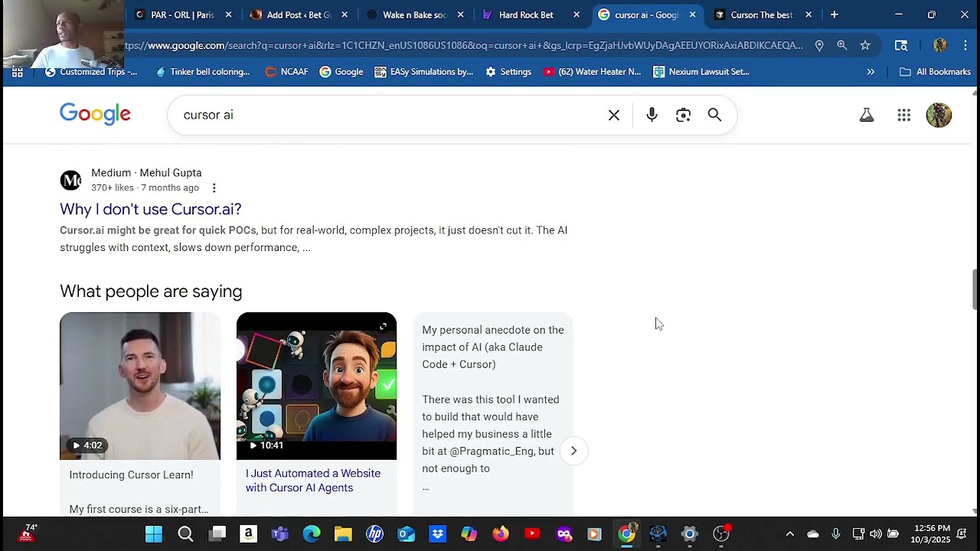Open 'Customized Trips' bookmark
The image size is (980, 551).
(92, 72)
